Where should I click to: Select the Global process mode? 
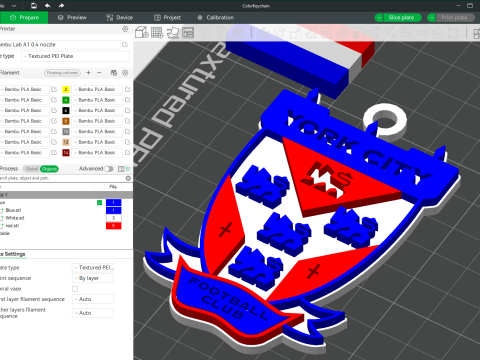[32, 169]
